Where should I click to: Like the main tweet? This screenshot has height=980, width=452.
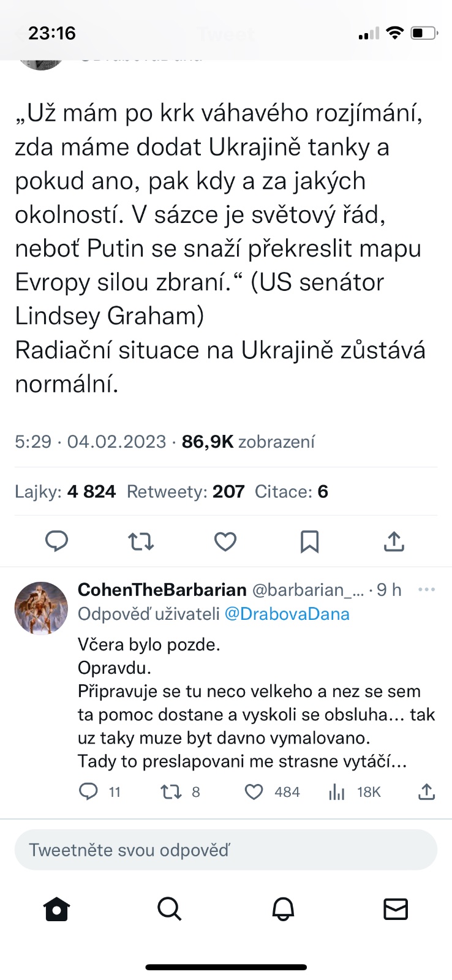pos(225,541)
